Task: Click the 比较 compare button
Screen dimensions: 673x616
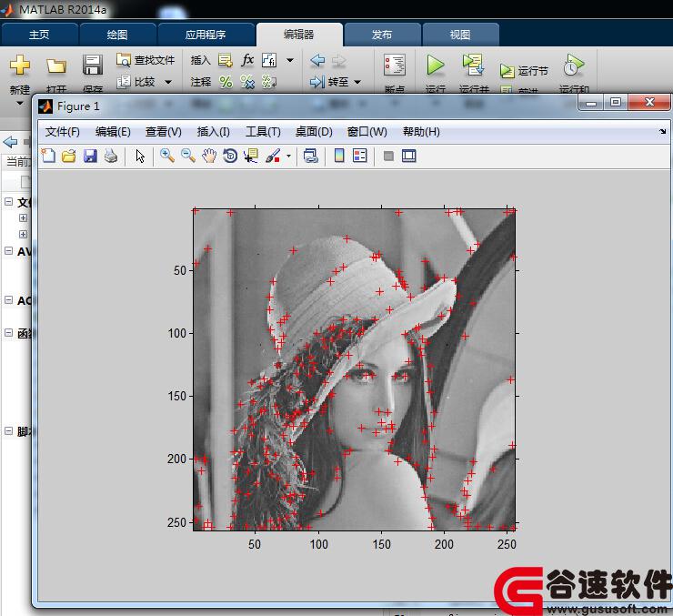Action: (136, 82)
